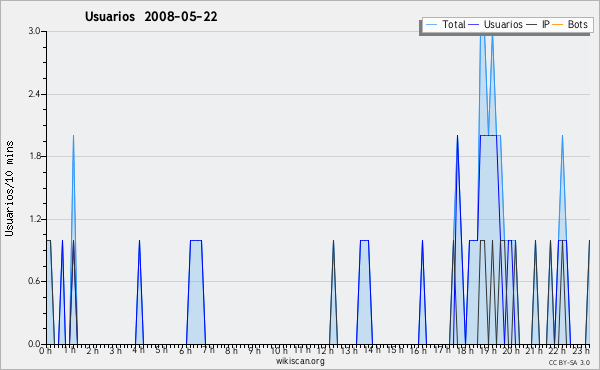Click the y-axis value '2.4'
600x370 pixels.
[x=34, y=94]
